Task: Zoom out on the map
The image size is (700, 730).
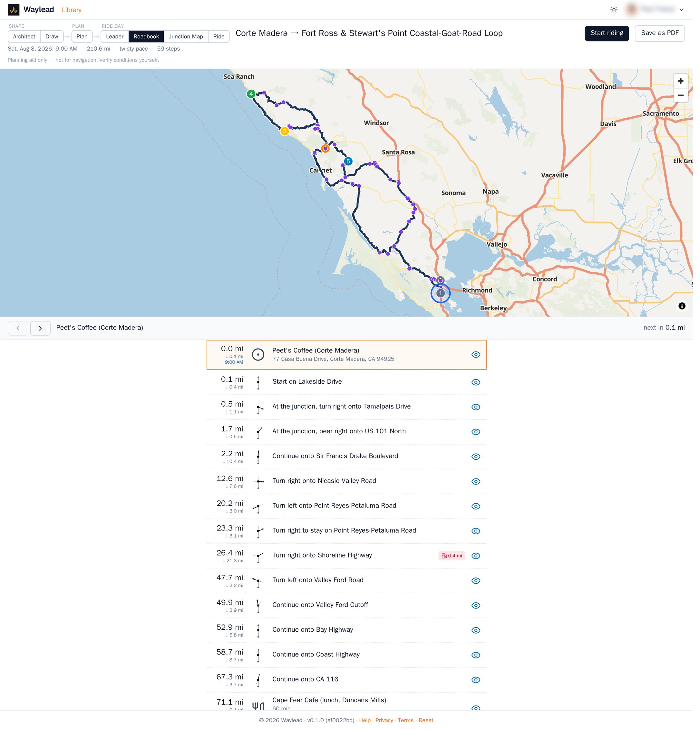Action: click(x=681, y=95)
